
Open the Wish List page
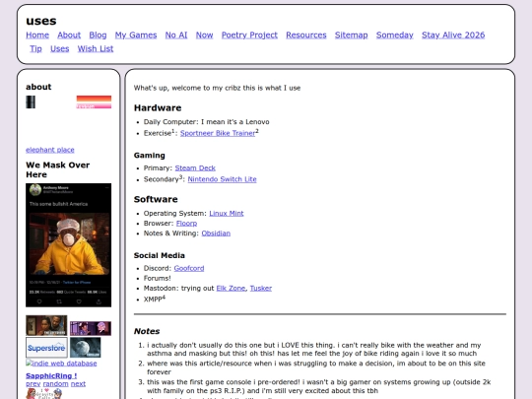(96, 49)
